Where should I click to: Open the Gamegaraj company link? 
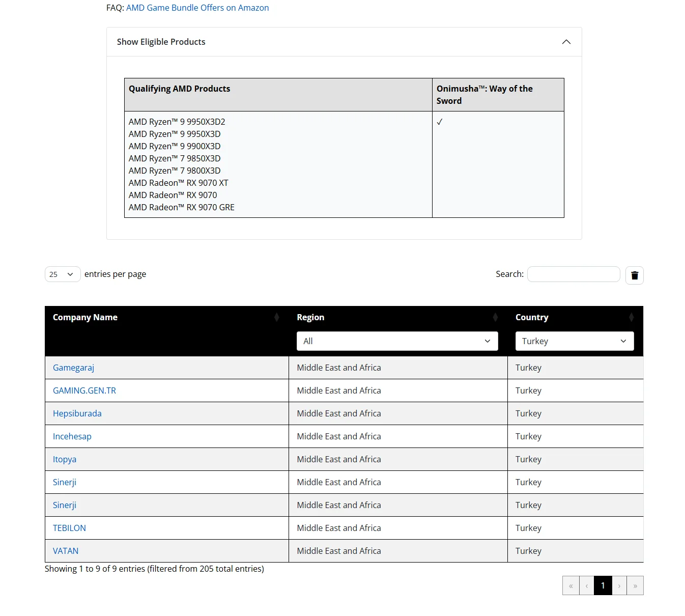click(x=73, y=368)
